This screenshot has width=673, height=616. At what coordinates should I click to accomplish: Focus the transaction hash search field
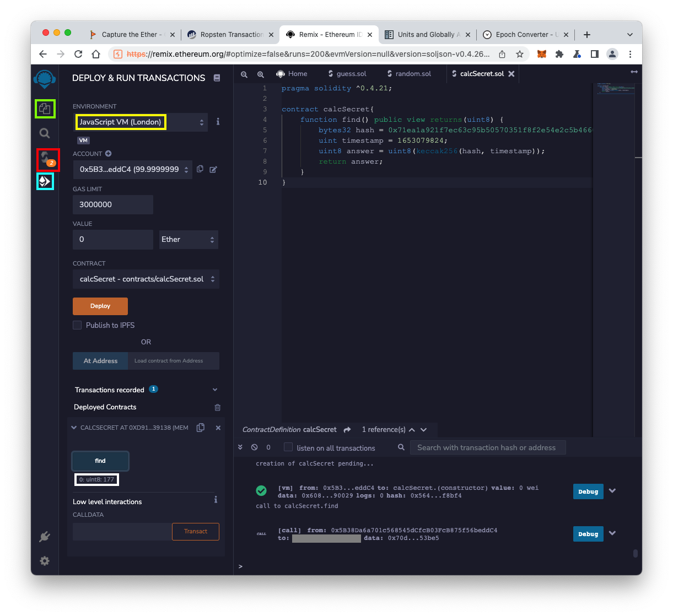coord(488,447)
